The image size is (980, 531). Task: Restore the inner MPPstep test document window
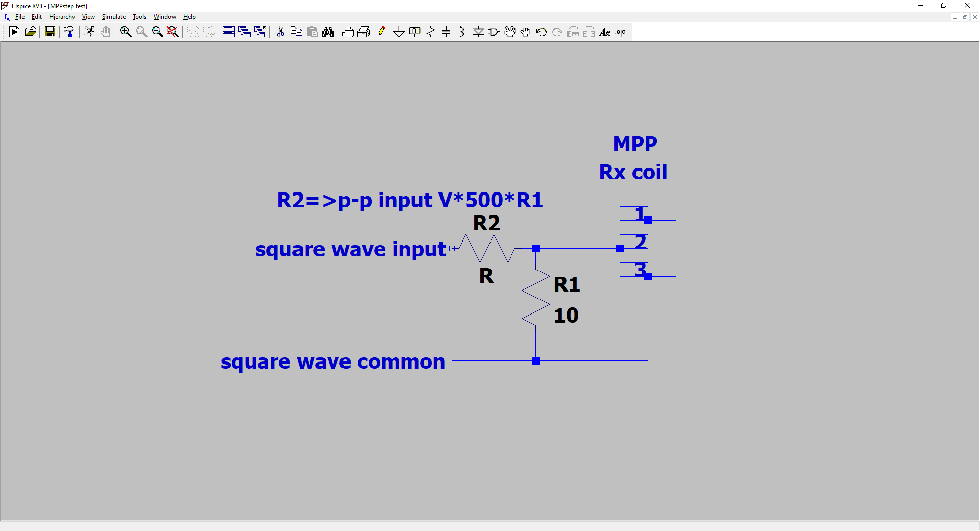(965, 17)
